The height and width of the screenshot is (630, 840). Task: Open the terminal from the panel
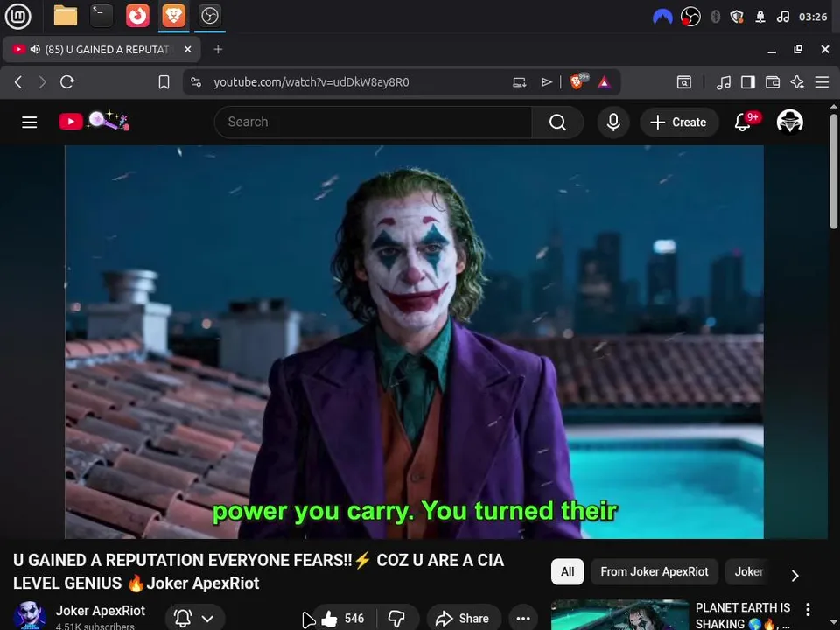[101, 16]
